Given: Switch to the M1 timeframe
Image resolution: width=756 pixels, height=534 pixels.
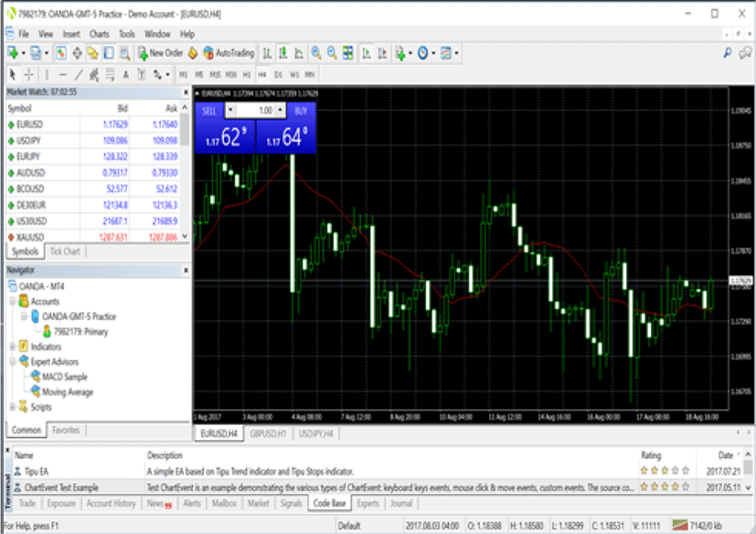Looking at the screenshot, I should (183, 75).
